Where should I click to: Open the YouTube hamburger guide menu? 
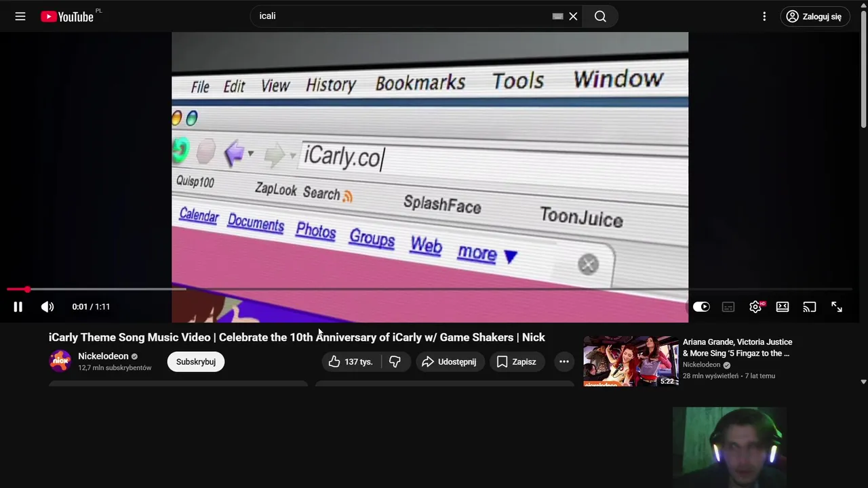20,16
